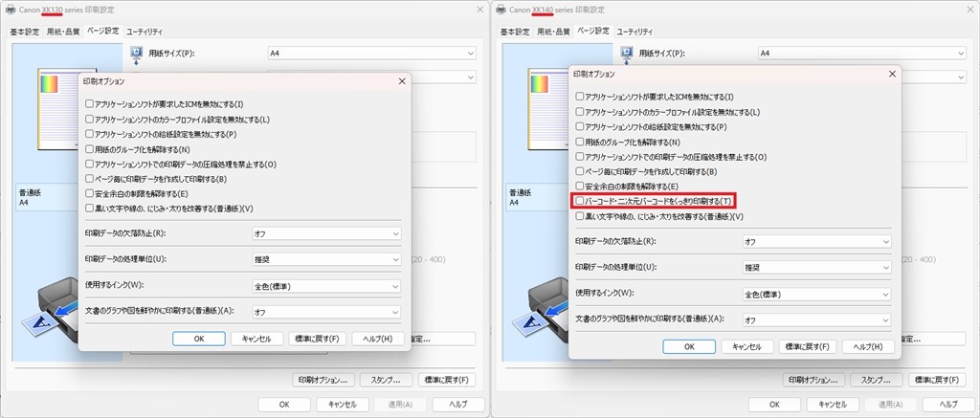Open 使用するインク(W) dropdown in XK130

(x=325, y=286)
